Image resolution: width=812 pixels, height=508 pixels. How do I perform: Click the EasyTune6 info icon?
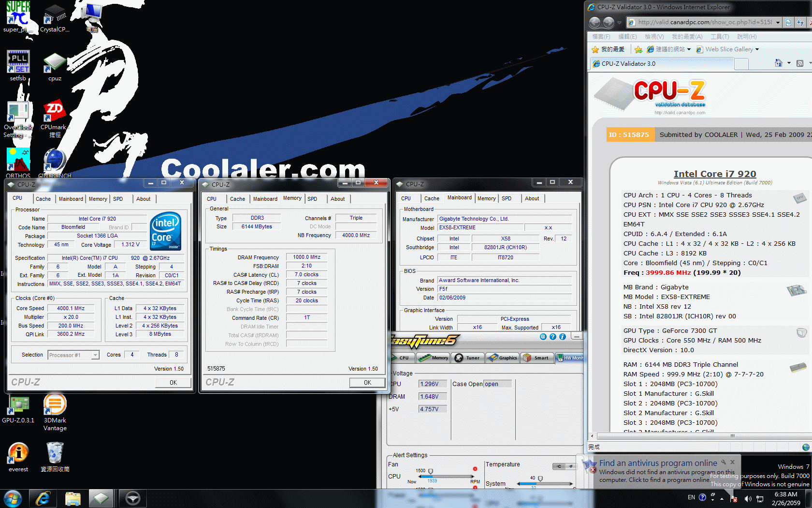[x=563, y=337]
